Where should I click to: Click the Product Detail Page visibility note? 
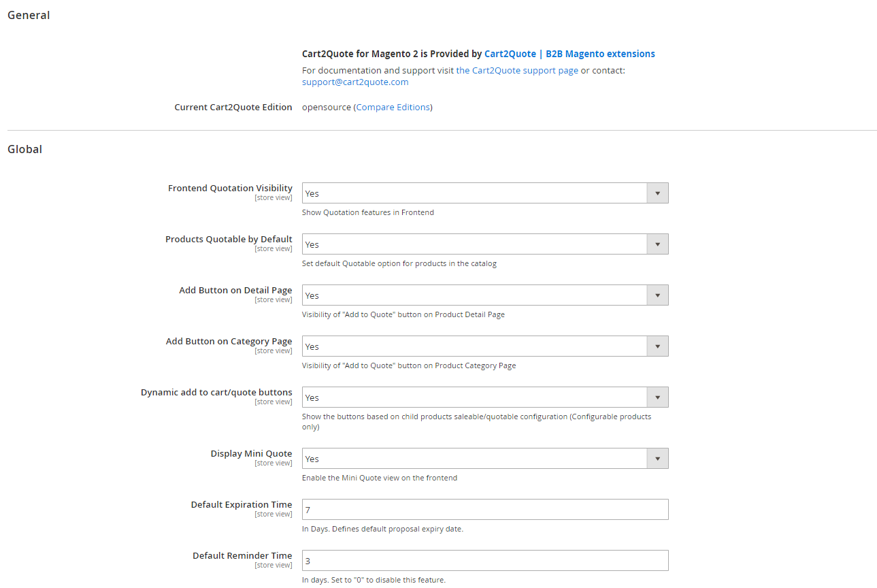403,314
